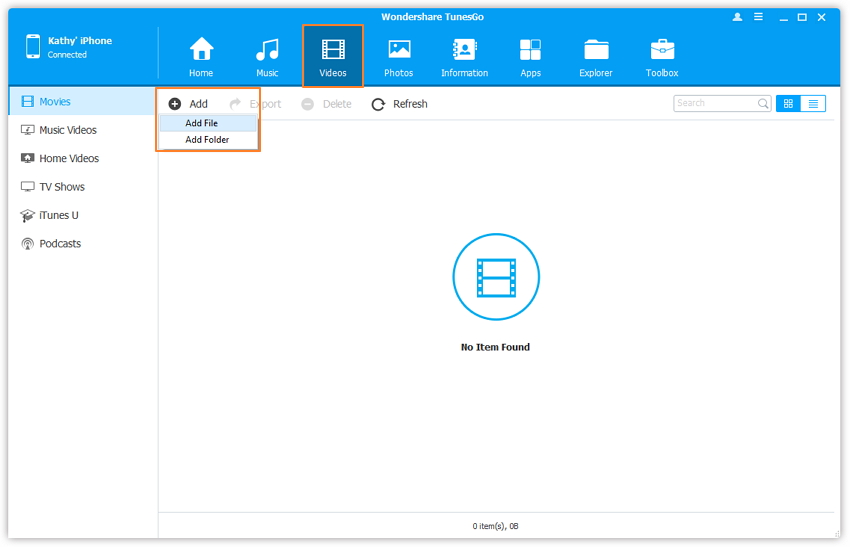The width and height of the screenshot is (850, 547).
Task: Open the Explorer folder icon
Action: tap(596, 50)
